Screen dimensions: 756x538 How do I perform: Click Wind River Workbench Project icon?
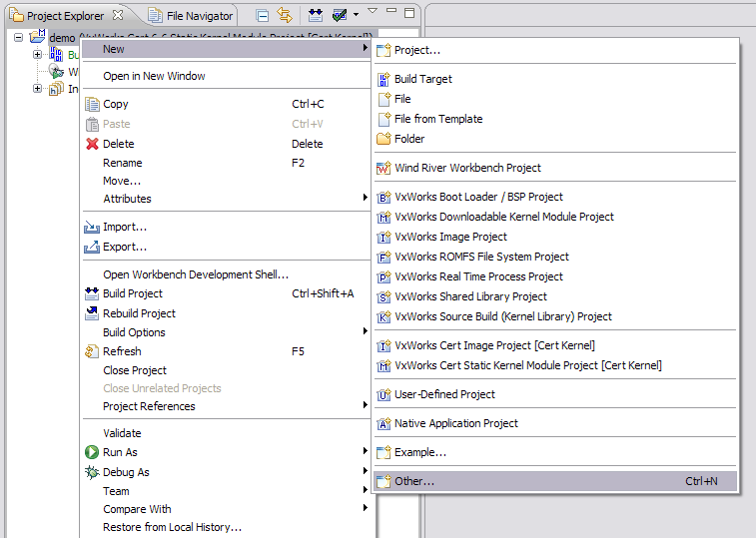coord(383,168)
